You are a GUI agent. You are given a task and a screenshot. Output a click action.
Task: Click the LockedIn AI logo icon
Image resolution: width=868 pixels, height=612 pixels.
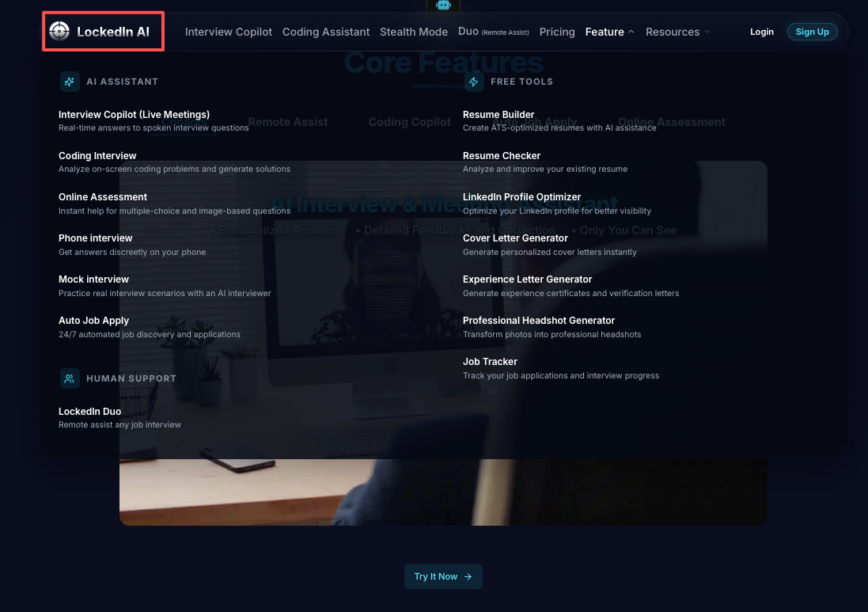point(59,31)
